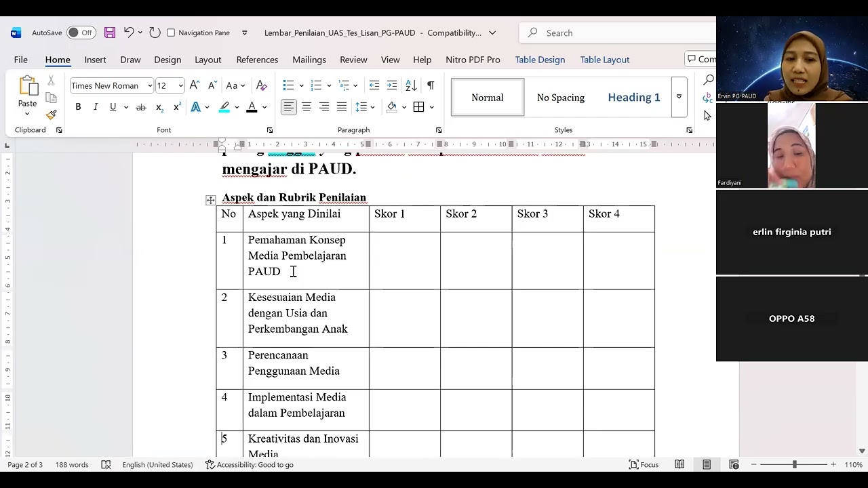The image size is (868, 488).
Task: Click the Copy icon
Action: tap(51, 98)
